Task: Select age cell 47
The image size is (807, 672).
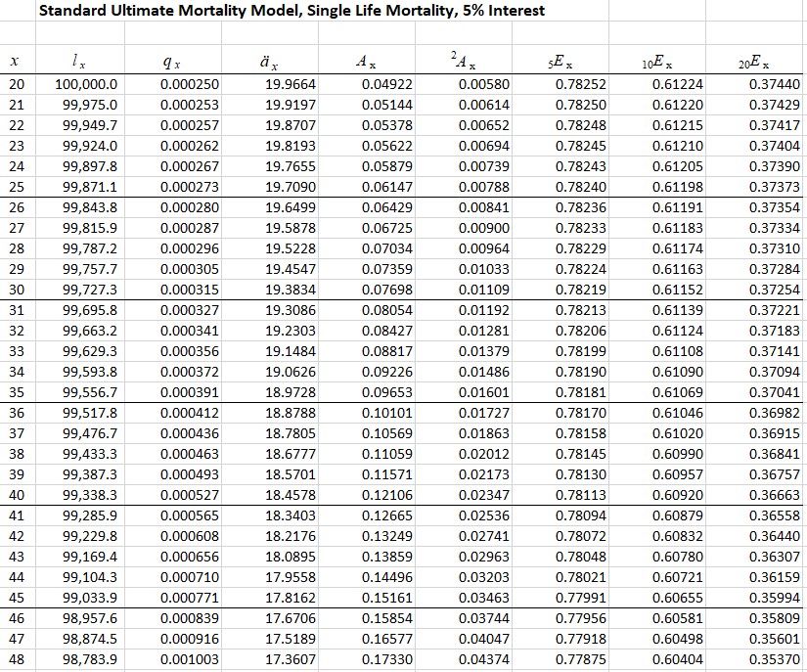Action: 17,639
